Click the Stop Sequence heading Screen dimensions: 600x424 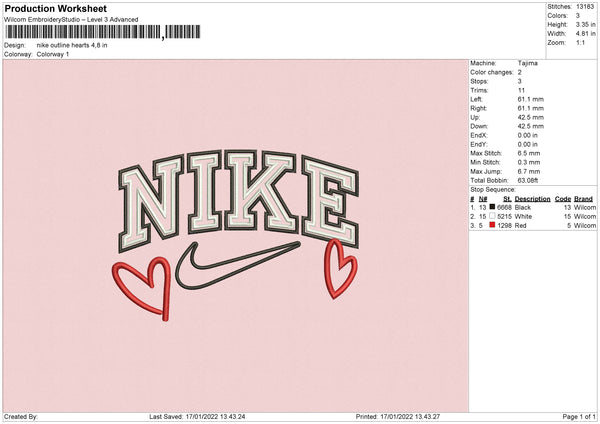point(492,187)
